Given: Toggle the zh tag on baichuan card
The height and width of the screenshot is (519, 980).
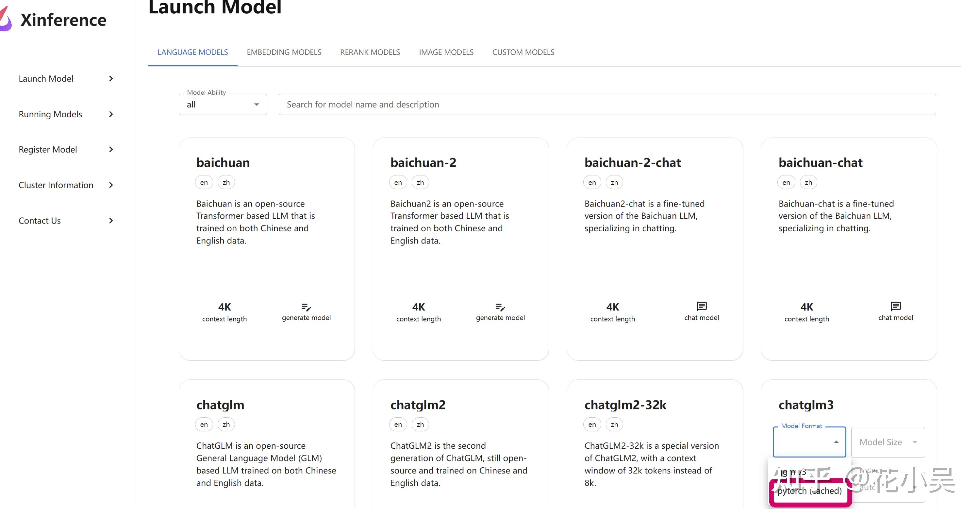Looking at the screenshot, I should pyautogui.click(x=226, y=183).
